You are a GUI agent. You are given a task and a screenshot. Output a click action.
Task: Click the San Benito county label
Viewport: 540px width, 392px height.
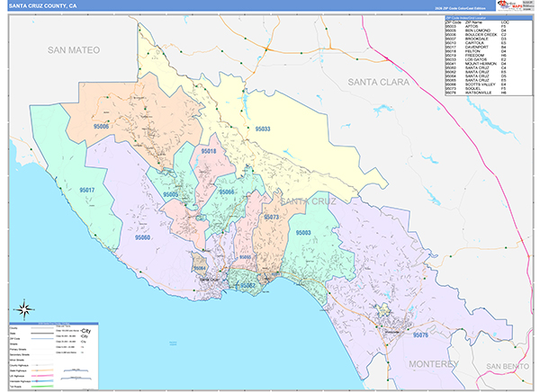click(x=507, y=367)
